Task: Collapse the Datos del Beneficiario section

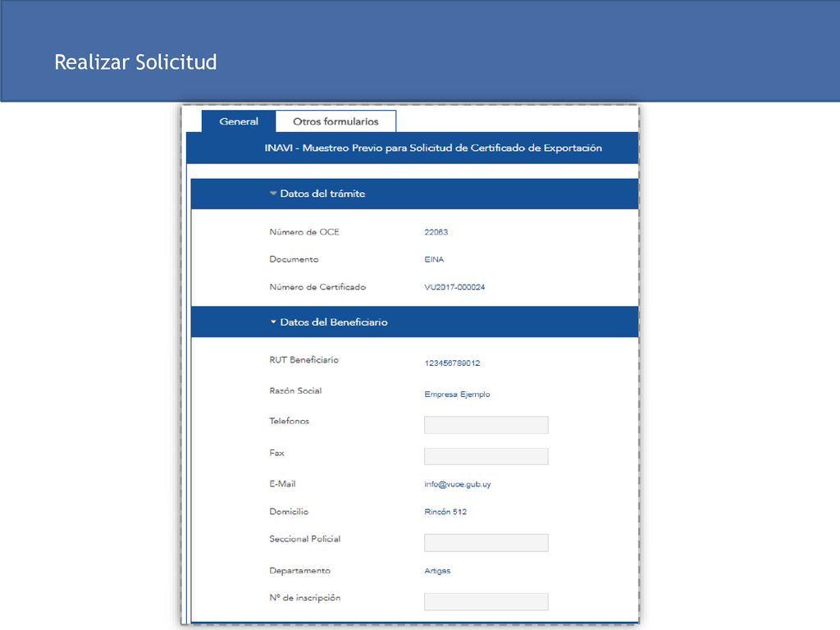Action: point(273,322)
